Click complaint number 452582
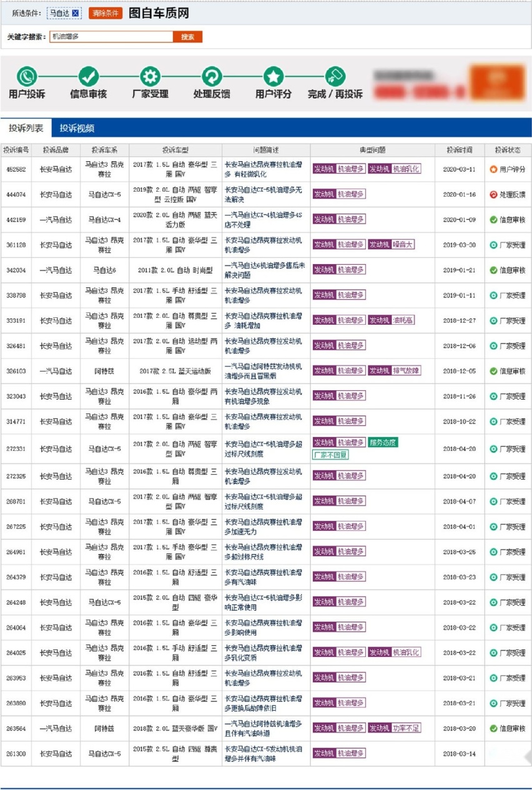 pyautogui.click(x=16, y=169)
